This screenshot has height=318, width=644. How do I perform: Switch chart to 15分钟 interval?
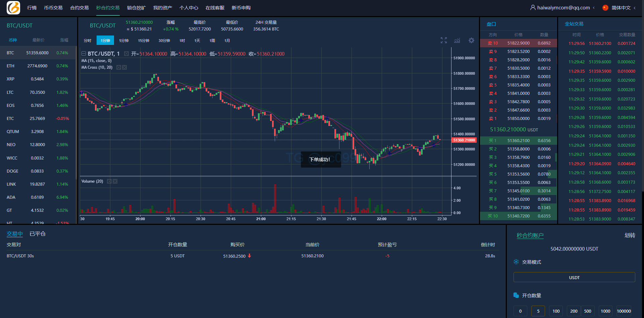click(x=144, y=41)
